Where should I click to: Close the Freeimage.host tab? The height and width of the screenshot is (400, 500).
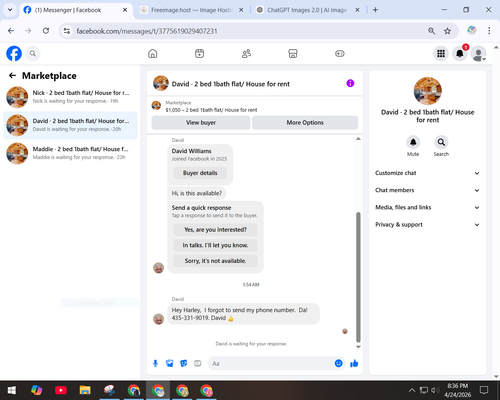241,10
